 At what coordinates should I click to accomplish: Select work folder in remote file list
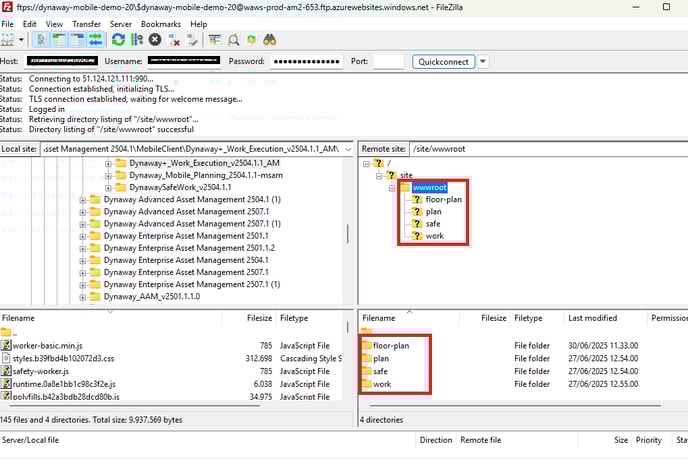click(x=382, y=384)
